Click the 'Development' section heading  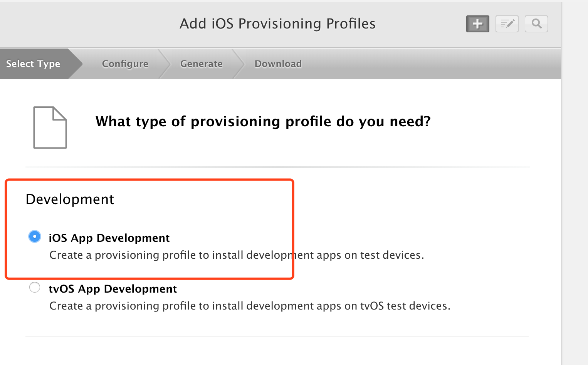(70, 199)
